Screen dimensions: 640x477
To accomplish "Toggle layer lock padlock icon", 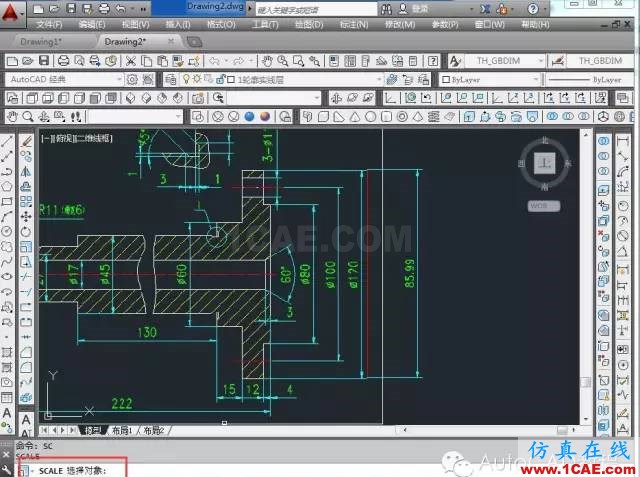I will pos(220,79).
